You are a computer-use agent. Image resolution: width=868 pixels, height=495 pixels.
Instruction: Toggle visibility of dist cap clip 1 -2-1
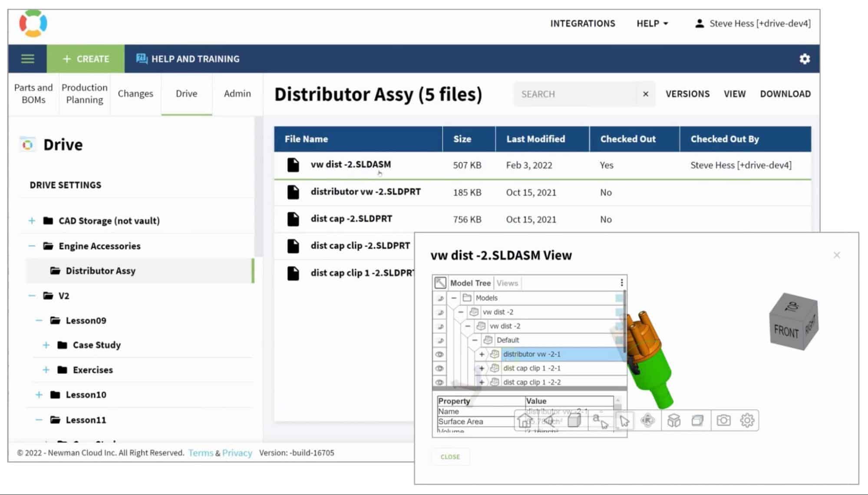point(439,368)
